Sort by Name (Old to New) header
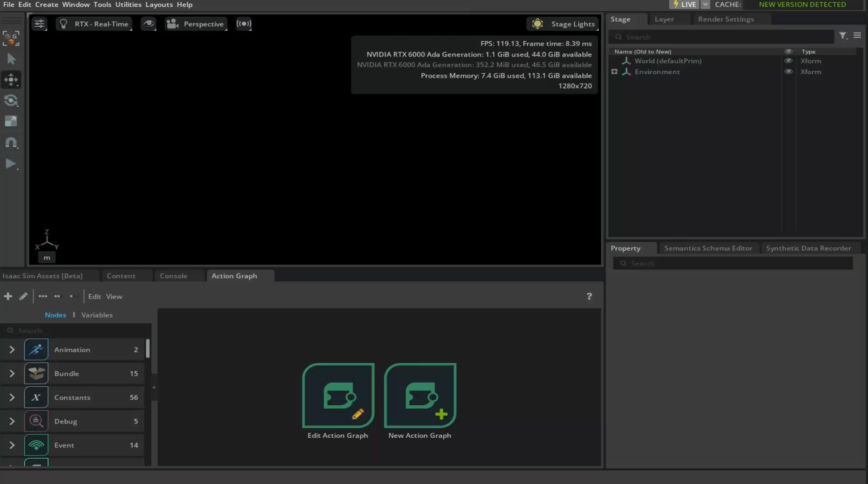 tap(642, 52)
